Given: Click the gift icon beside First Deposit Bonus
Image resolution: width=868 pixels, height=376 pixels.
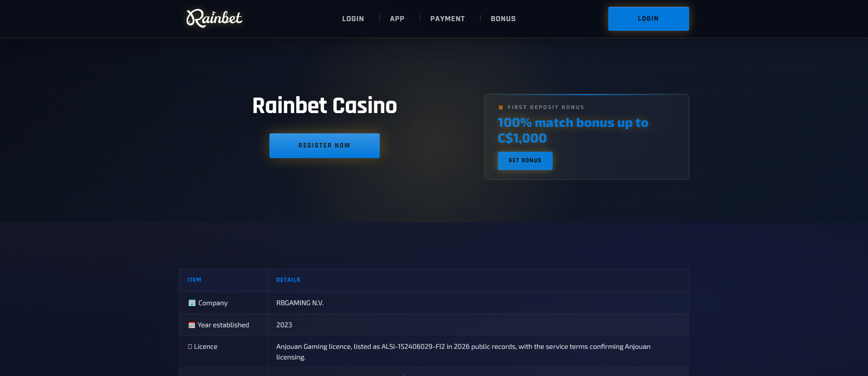Looking at the screenshot, I should pos(501,108).
